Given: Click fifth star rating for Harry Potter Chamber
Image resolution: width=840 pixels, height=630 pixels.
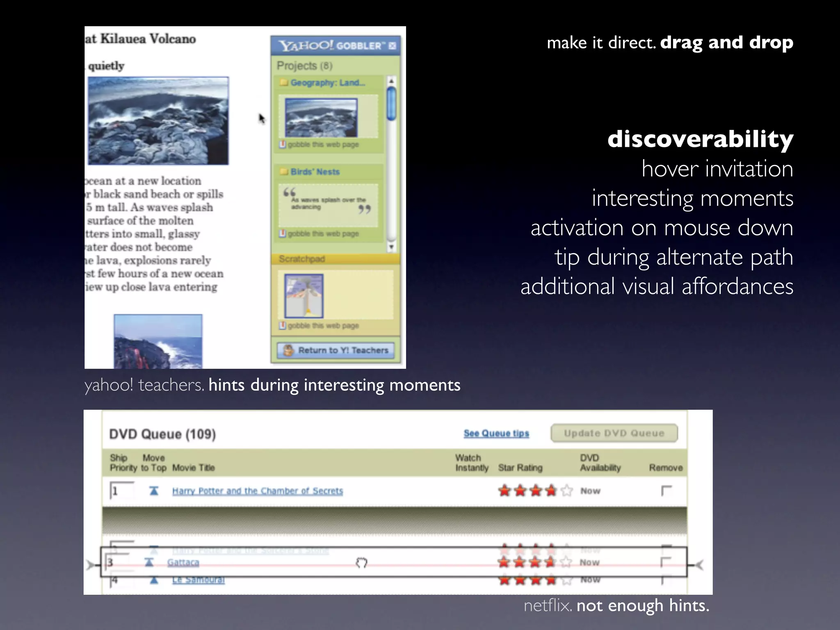Looking at the screenshot, I should coord(566,491).
